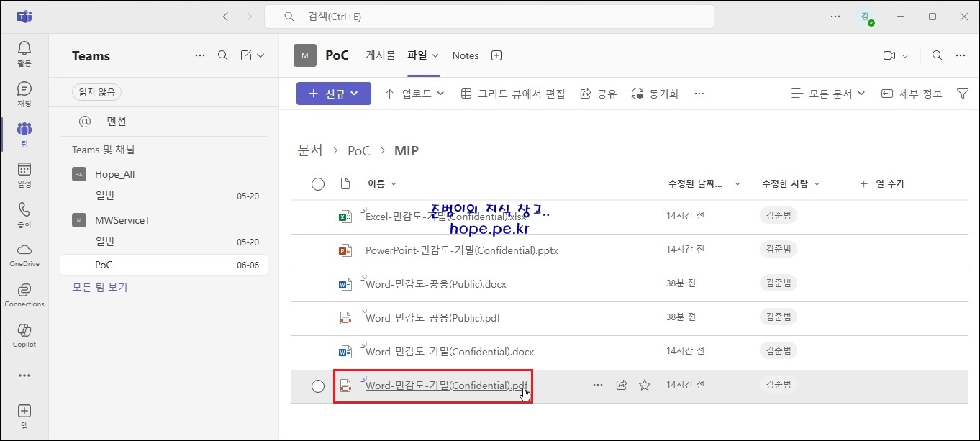The image size is (980, 441).
Task: Open the profile avatar menu
Action: pos(866,17)
